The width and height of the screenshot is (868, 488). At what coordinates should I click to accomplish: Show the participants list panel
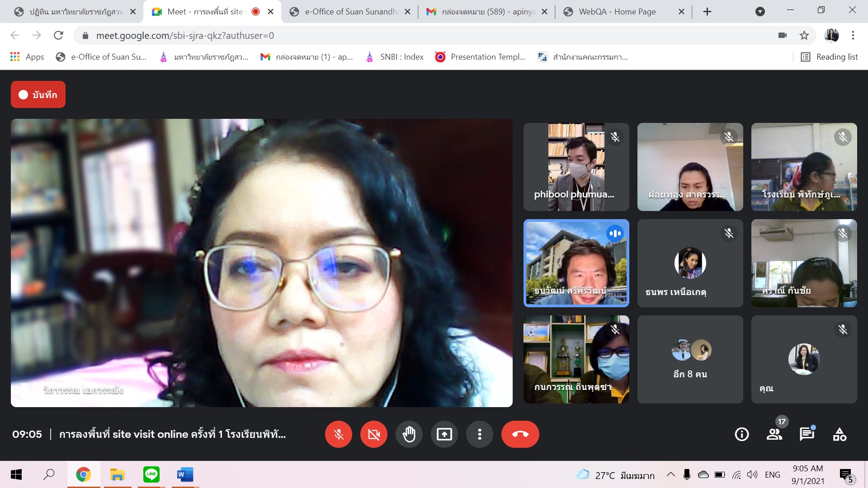[774, 434]
